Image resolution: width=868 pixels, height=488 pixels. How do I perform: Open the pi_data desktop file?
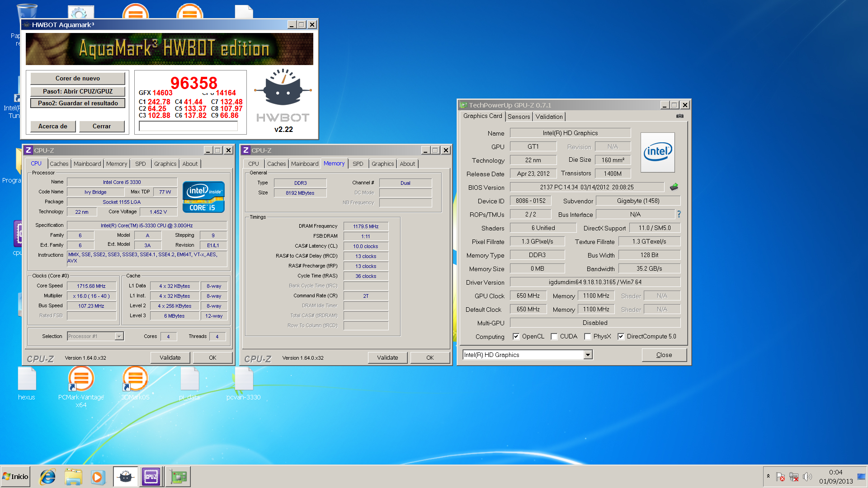pos(189,384)
